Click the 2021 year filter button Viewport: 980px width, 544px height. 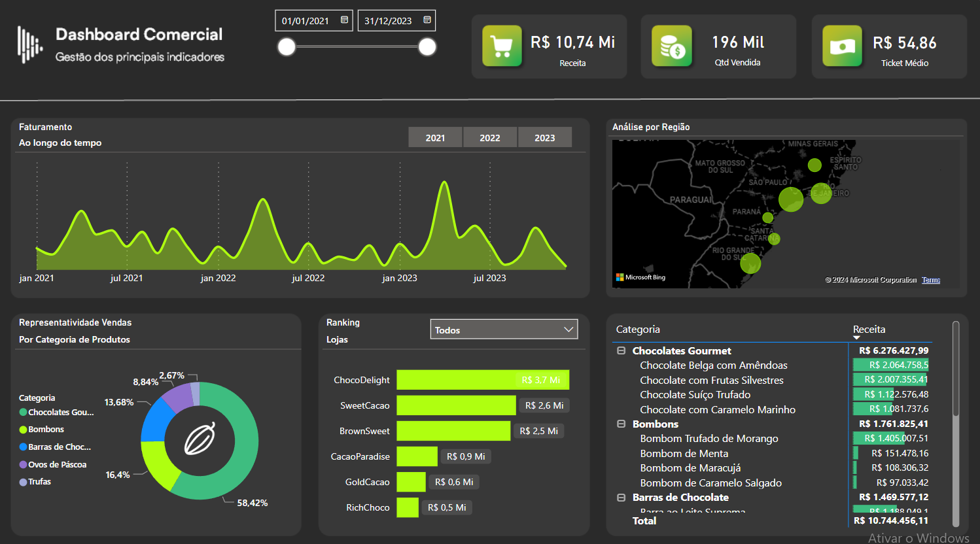pyautogui.click(x=434, y=137)
